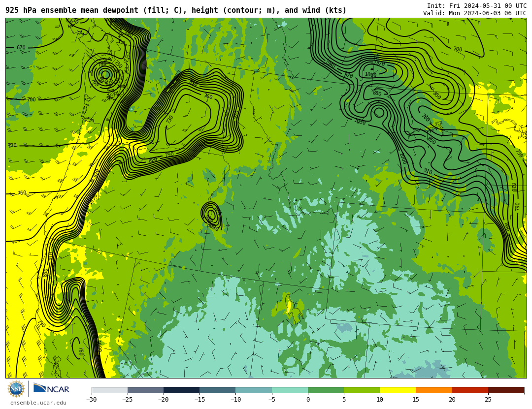Click the NCAR logo

click(51, 388)
